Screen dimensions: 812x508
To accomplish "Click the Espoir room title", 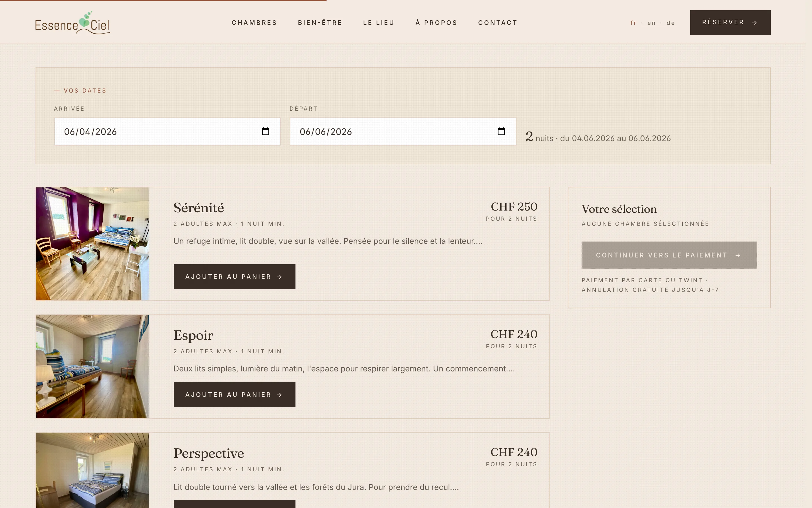I will tap(193, 335).
